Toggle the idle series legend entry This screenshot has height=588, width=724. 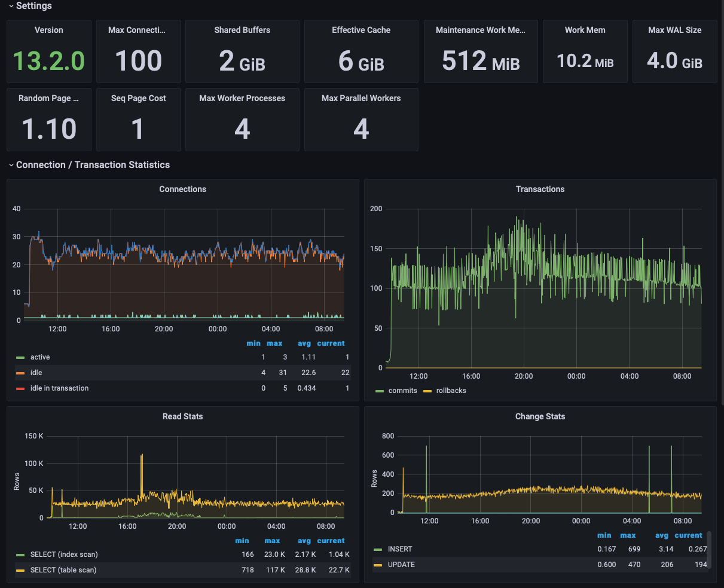[36, 373]
